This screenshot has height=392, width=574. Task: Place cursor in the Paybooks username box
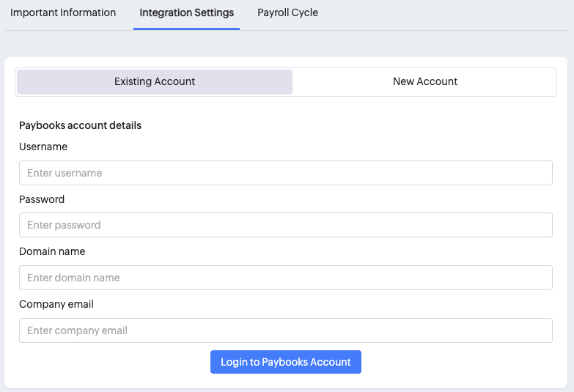[x=285, y=173]
